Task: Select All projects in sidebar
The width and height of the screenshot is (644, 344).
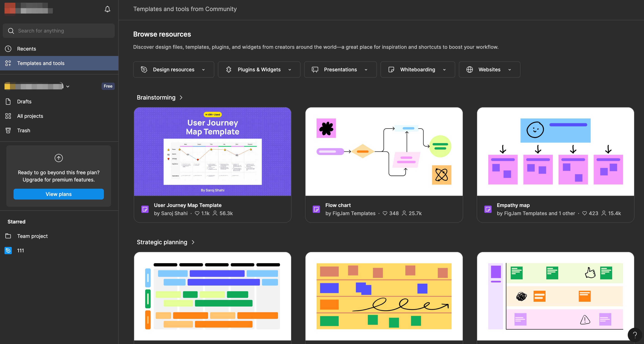Action: [x=30, y=116]
